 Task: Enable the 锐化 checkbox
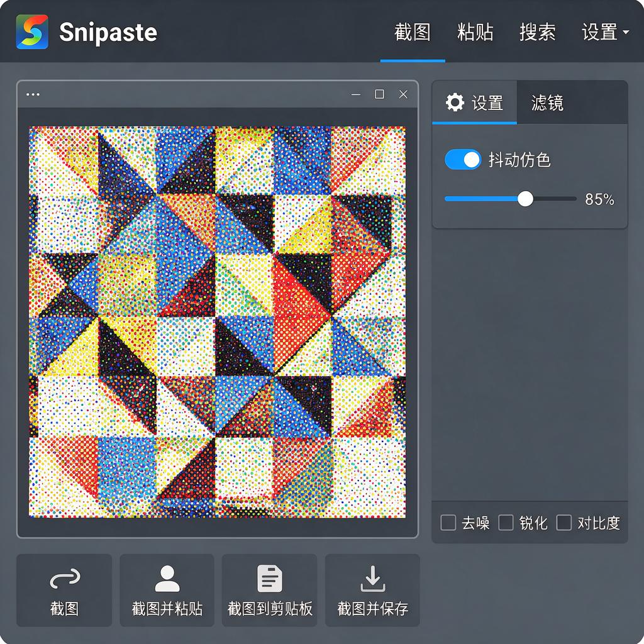coord(506,523)
